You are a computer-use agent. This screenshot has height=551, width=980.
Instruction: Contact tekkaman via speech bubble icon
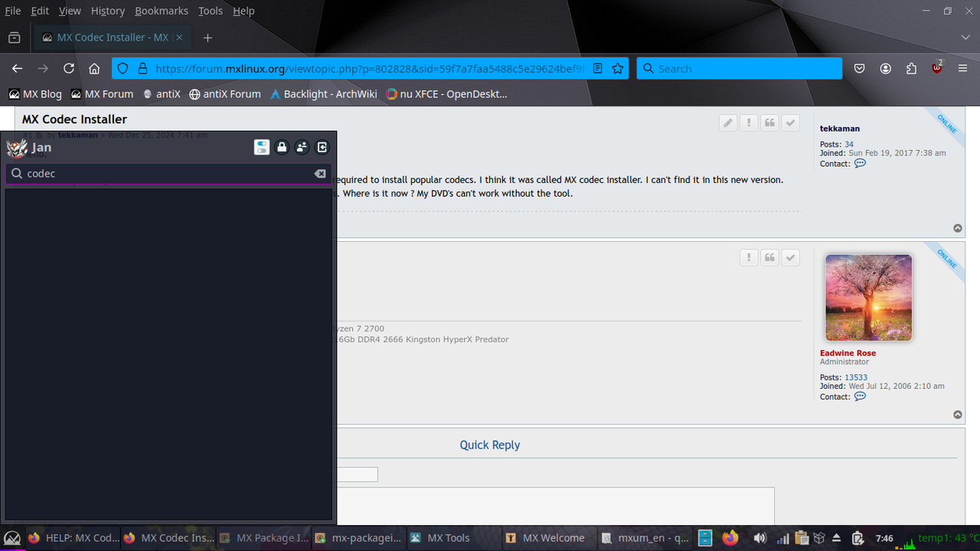pos(860,164)
